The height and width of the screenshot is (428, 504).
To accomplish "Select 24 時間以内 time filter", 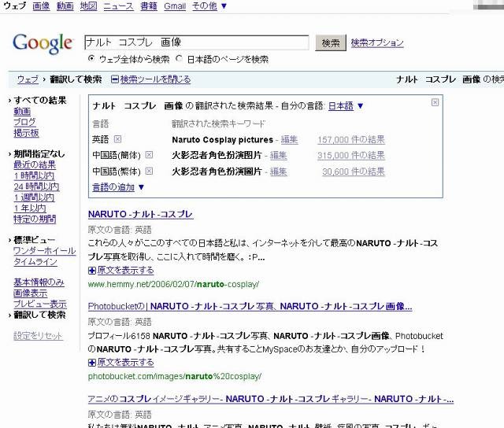I will point(36,186).
